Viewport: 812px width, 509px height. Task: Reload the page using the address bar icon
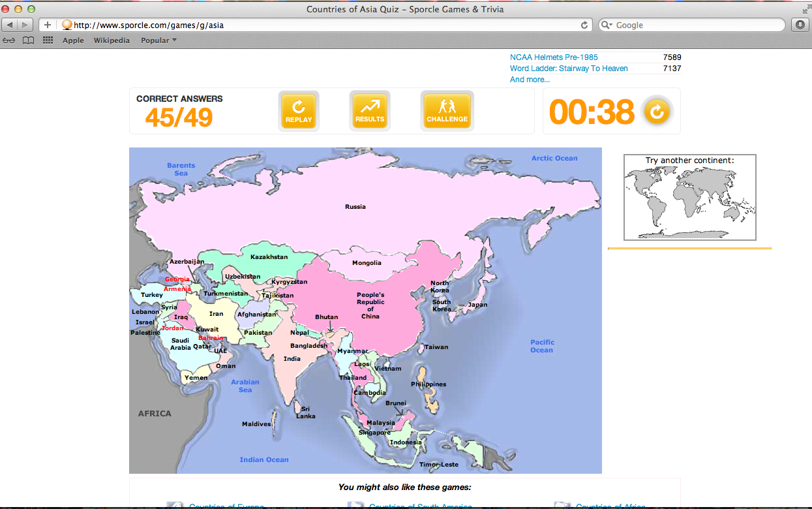pyautogui.click(x=584, y=25)
